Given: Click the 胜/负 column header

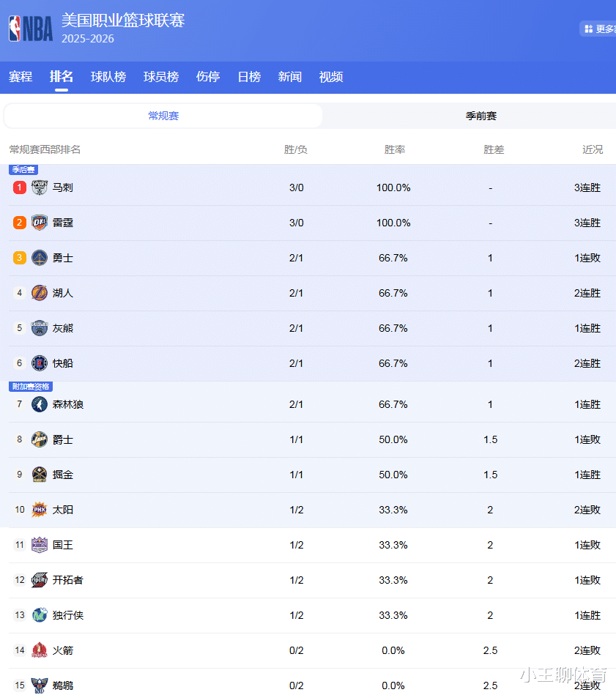Looking at the screenshot, I should coord(296,149).
